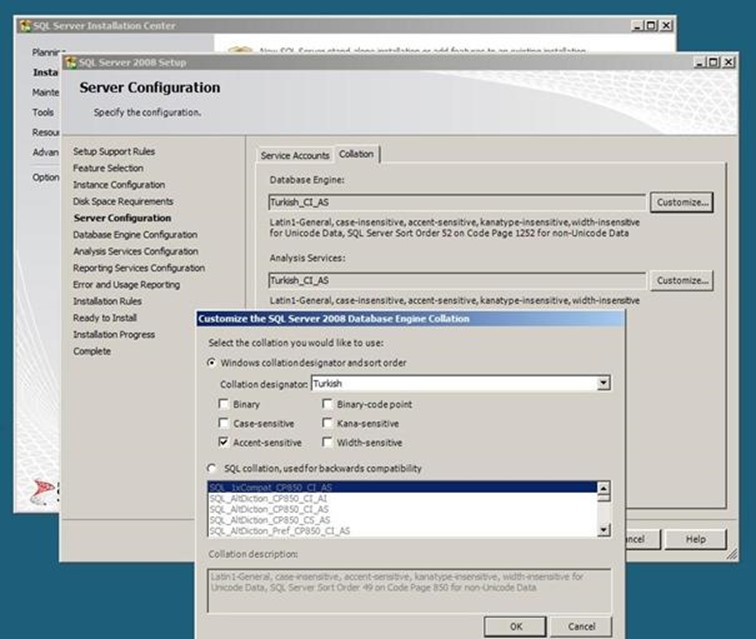Image resolution: width=756 pixels, height=639 pixels.
Task: Click Analysis Services Configuration step
Action: [135, 251]
